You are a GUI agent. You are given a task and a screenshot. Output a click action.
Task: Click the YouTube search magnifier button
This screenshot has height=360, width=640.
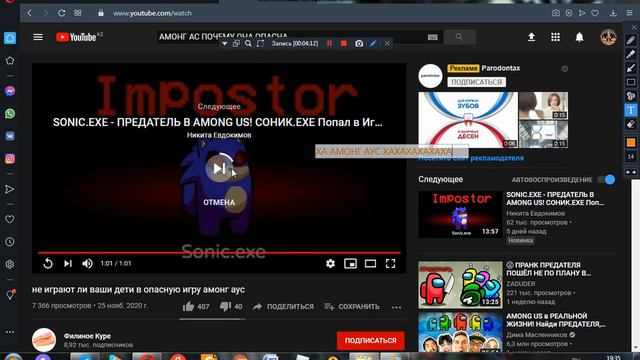click(459, 37)
